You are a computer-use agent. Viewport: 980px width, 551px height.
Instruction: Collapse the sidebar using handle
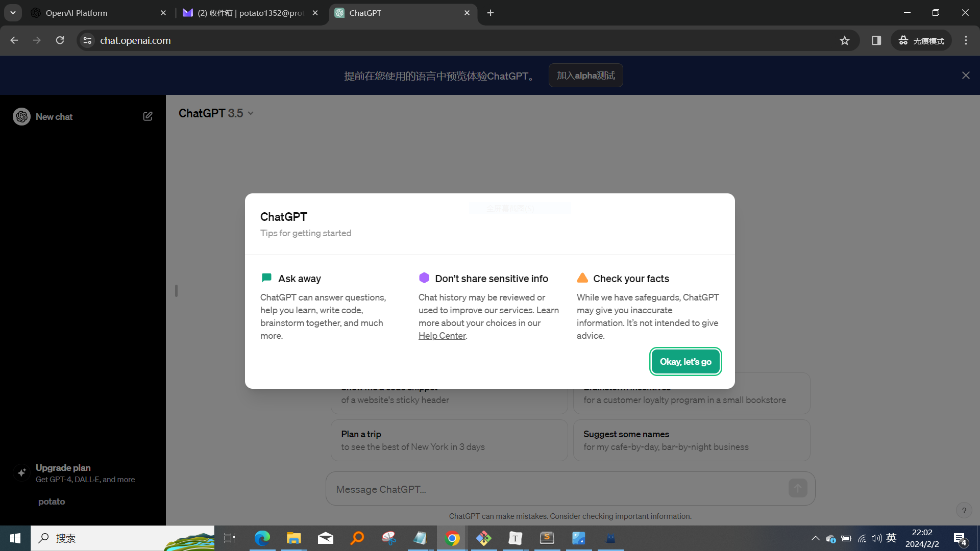point(176,291)
